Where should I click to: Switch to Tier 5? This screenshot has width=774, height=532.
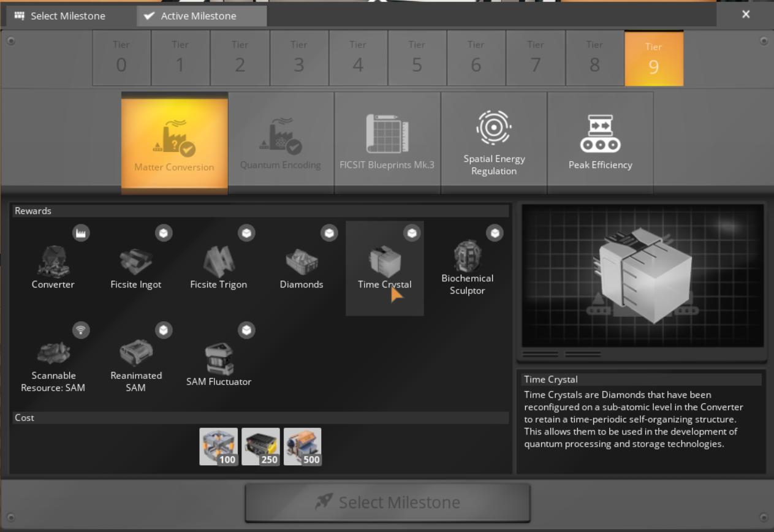tap(417, 58)
